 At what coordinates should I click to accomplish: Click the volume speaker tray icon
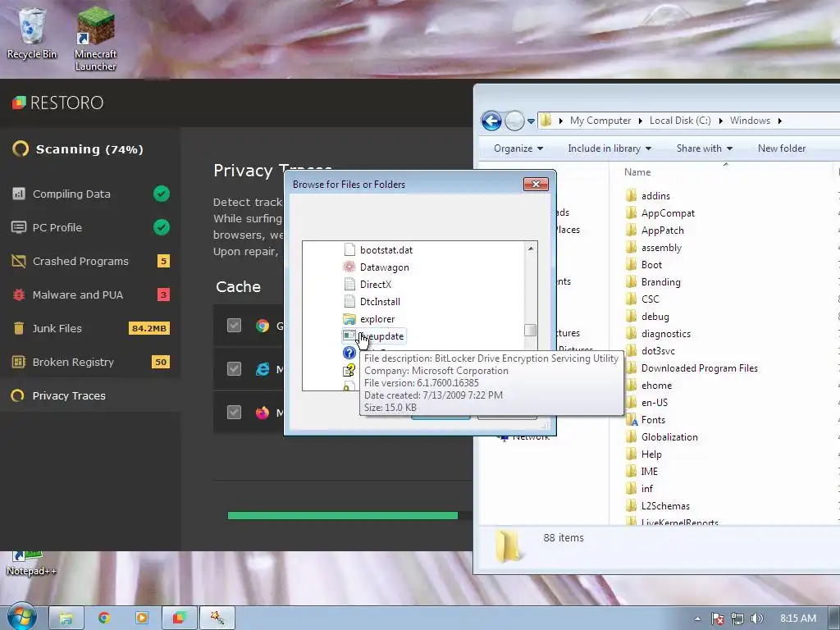756,619
